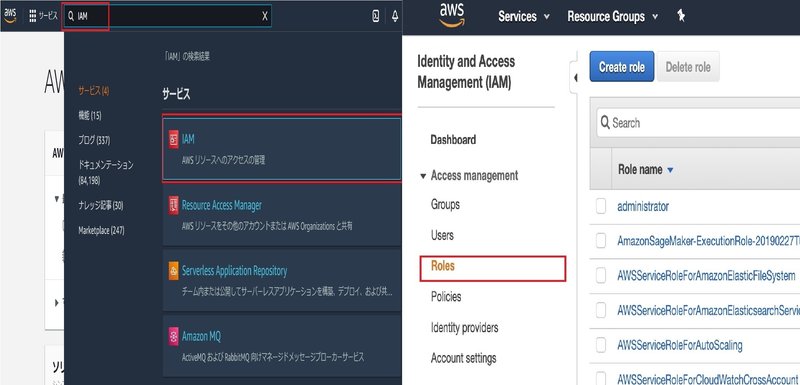This screenshot has height=385, width=800.
Task: Open the notifications bell icon
Action: (x=395, y=16)
